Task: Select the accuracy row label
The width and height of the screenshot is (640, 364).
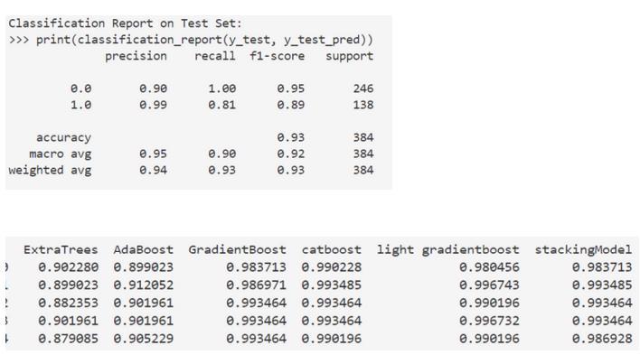Action: [63, 137]
